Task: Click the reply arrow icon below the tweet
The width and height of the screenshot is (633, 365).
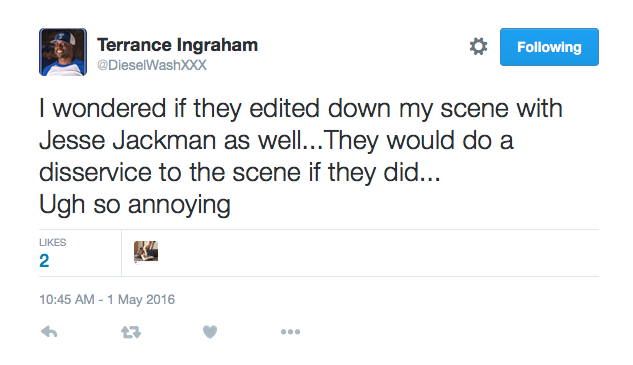Action: coord(49,332)
